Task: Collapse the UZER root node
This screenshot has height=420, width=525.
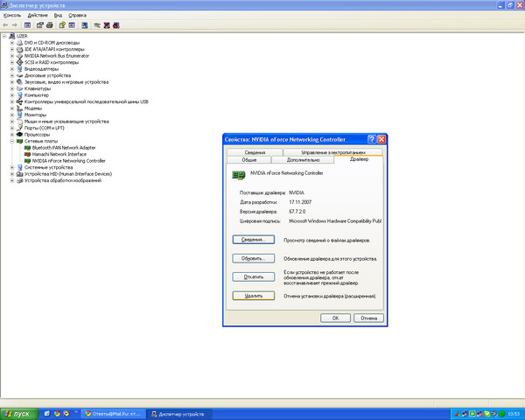Action: [4, 36]
